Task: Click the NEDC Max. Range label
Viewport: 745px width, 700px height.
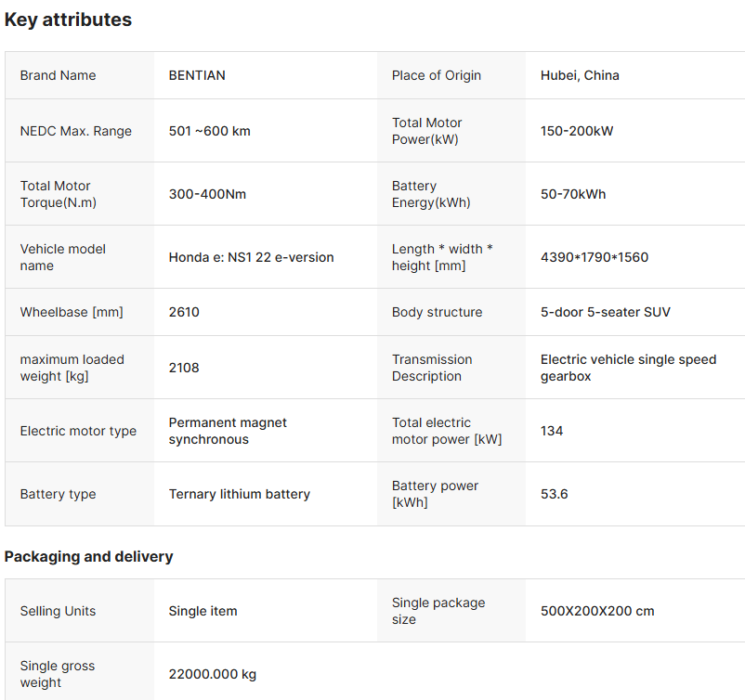Action: [x=76, y=131]
